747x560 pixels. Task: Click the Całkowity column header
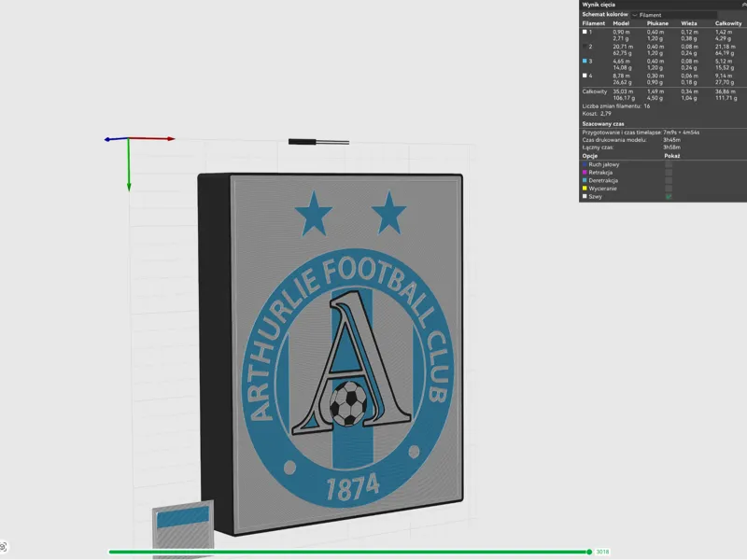[728, 23]
